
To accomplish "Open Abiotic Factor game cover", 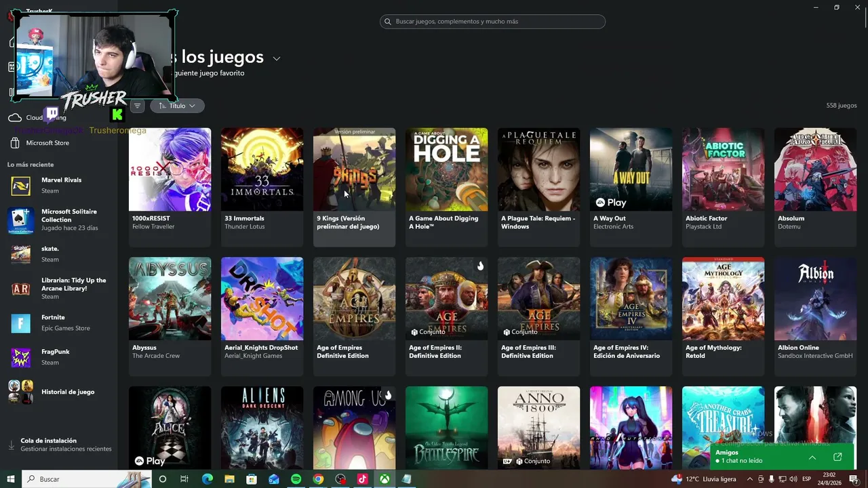I will [723, 169].
